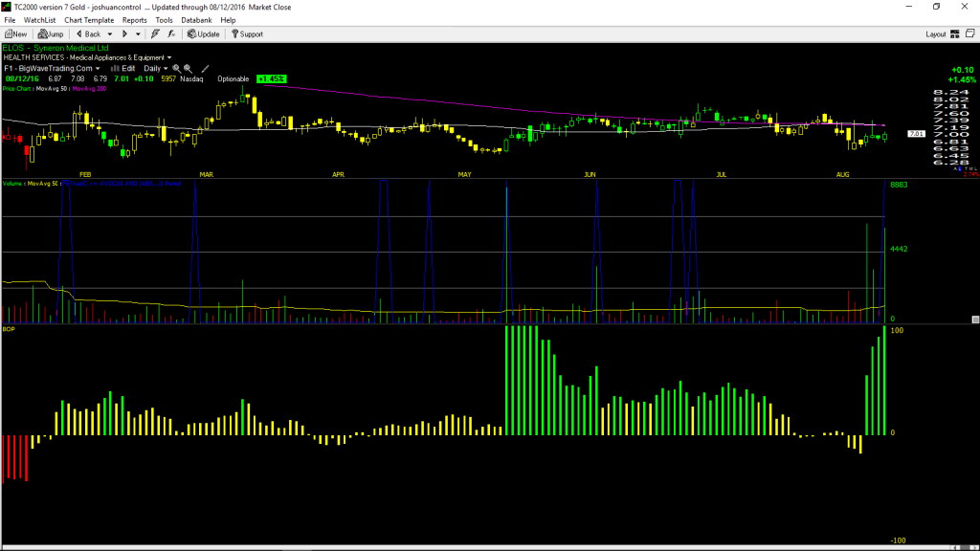Click the cascade windows icon beside Layout
The image size is (980, 551).
970,33
